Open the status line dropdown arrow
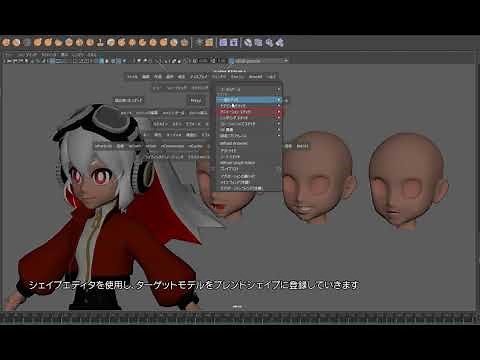Viewport: 480px width, 360px height. point(286,61)
